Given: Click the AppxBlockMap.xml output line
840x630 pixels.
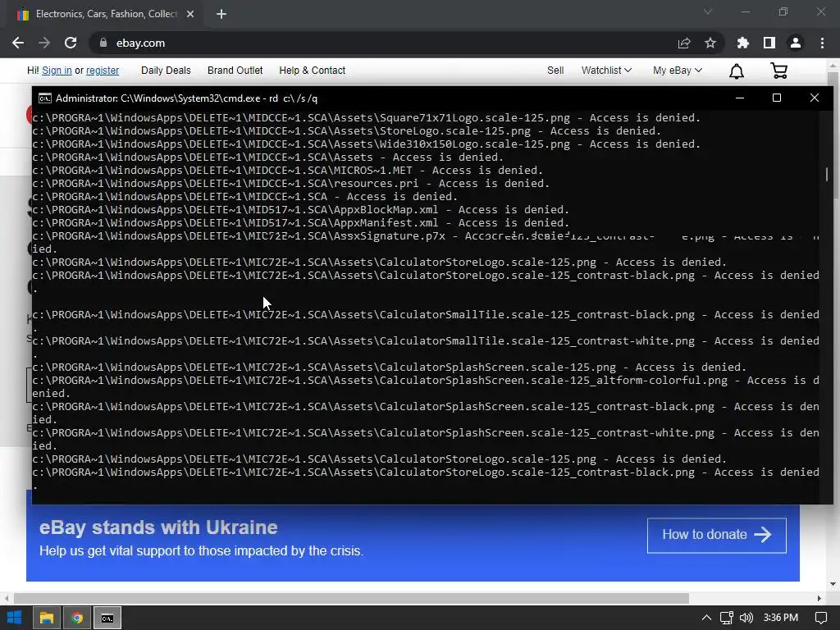Looking at the screenshot, I should tap(300, 209).
